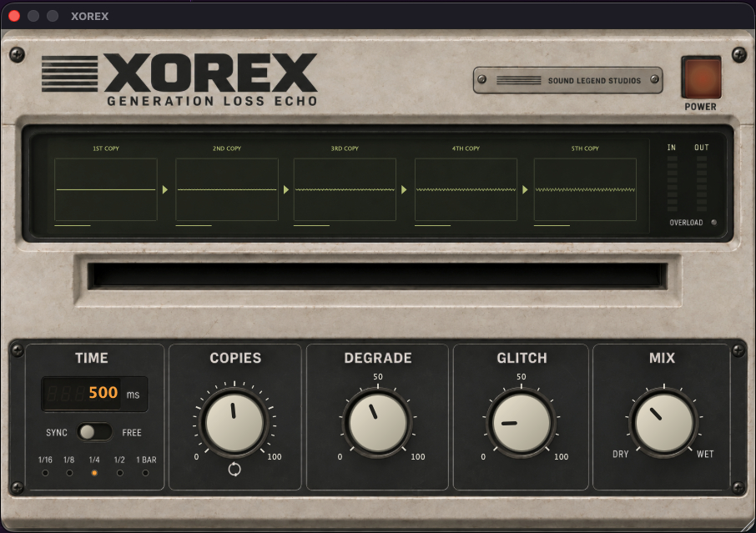756x533 pixels.
Task: Select the 1/4 sync division
Action: click(94, 473)
